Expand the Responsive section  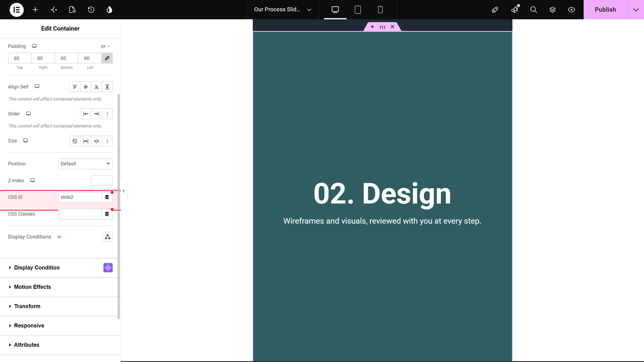tap(59, 326)
